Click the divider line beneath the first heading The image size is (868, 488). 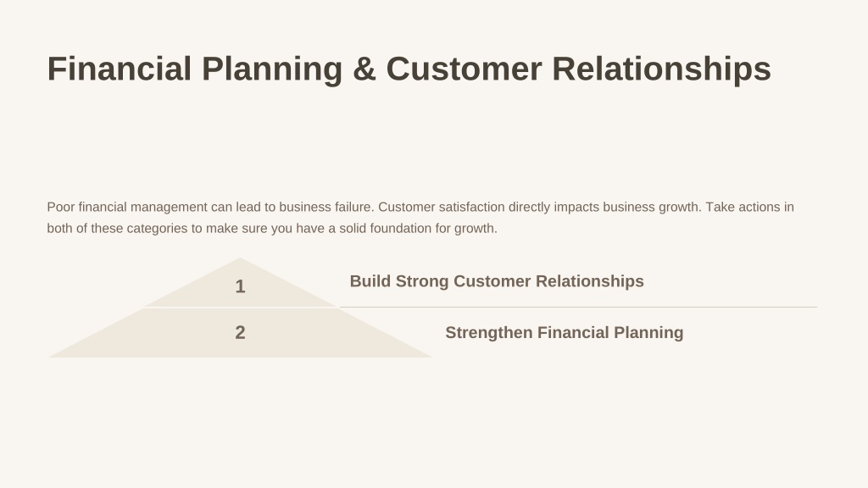coord(578,307)
